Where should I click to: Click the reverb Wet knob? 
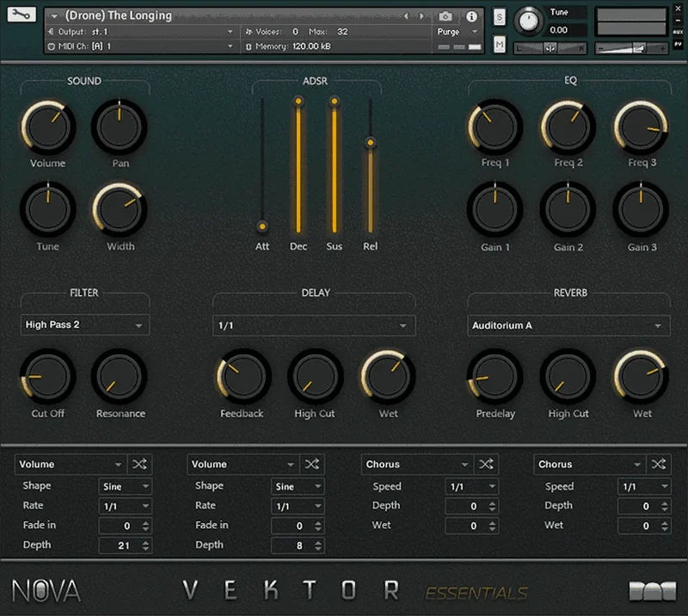pos(641,376)
